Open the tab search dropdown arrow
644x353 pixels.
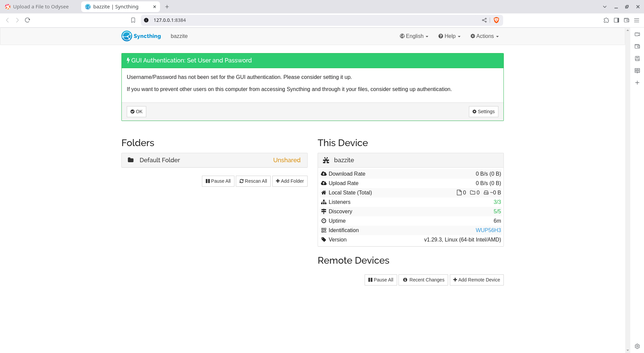coord(605,7)
